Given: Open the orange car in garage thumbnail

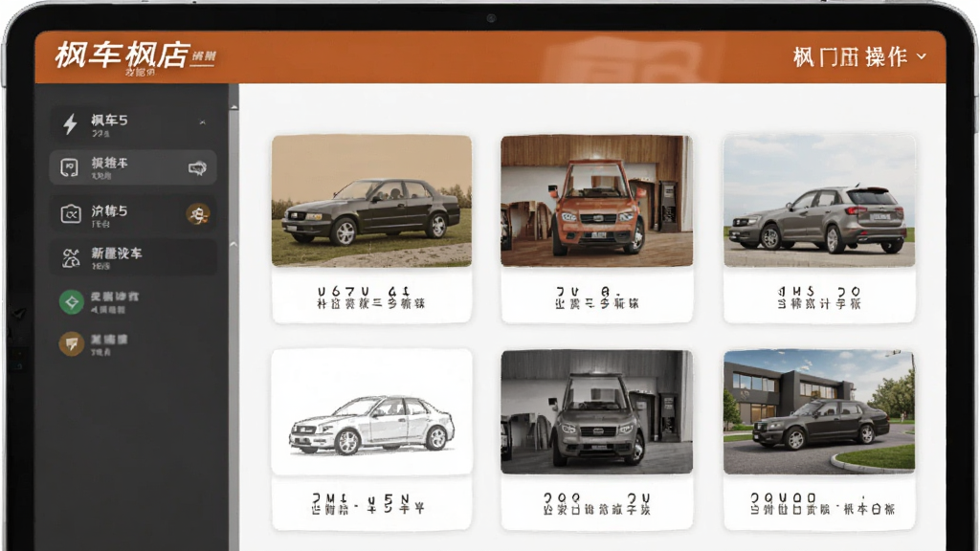Looking at the screenshot, I should [x=596, y=201].
